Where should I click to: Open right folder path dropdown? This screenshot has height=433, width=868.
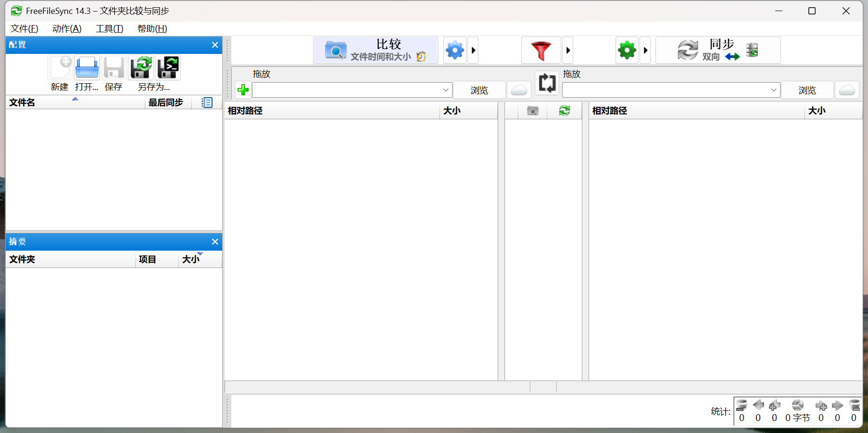coord(774,90)
